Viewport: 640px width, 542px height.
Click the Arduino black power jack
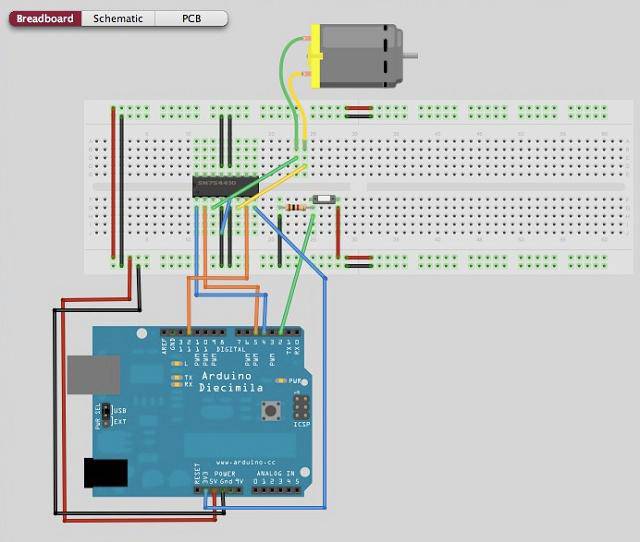[x=104, y=473]
